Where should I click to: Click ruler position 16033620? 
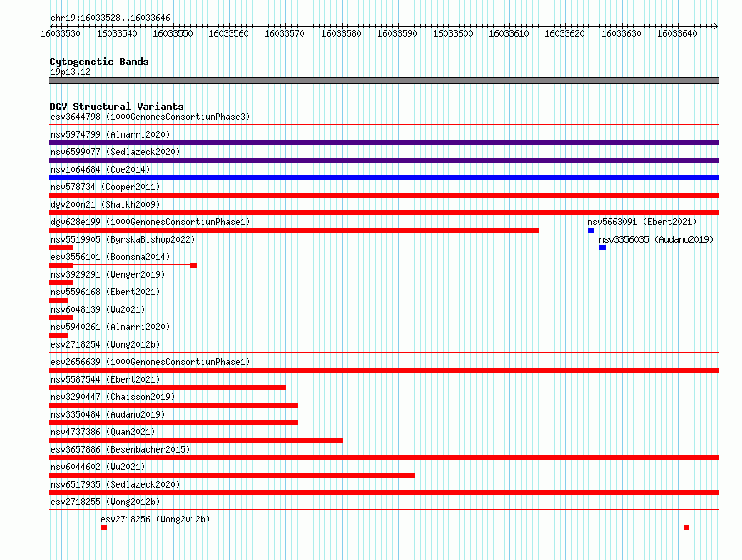pyautogui.click(x=564, y=33)
